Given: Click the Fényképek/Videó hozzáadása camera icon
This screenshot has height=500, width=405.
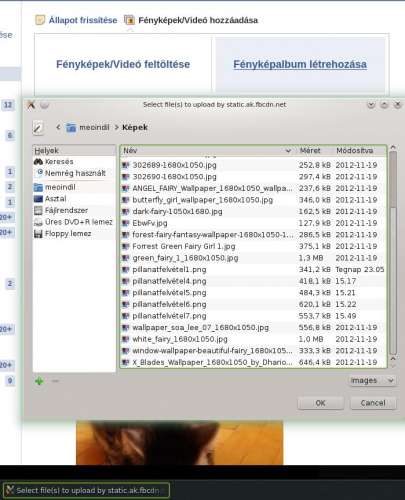Looking at the screenshot, I should tap(129, 20).
